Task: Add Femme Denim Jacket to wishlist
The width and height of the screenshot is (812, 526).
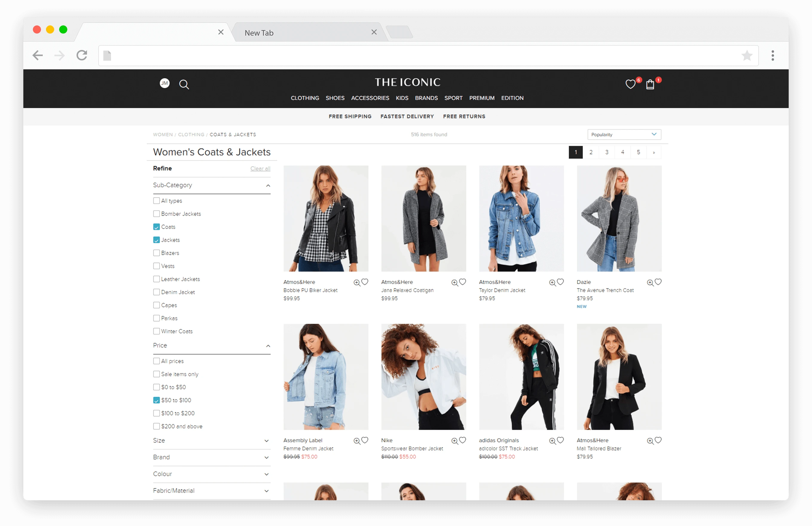Action: [365, 440]
